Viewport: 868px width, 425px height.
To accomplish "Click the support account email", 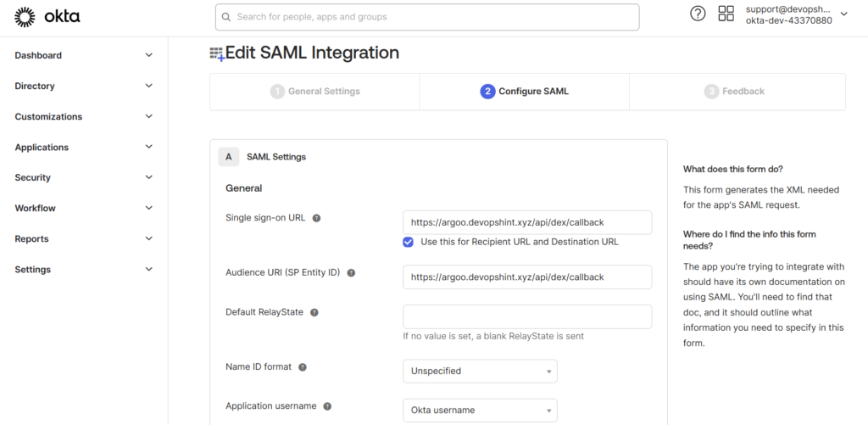I will pyautogui.click(x=788, y=9).
